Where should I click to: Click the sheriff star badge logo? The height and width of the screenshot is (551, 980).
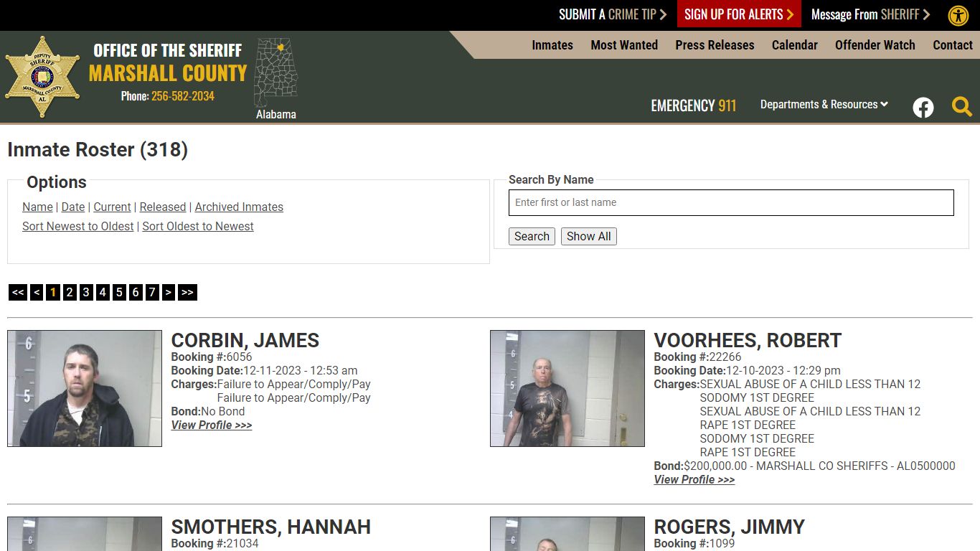(42, 77)
